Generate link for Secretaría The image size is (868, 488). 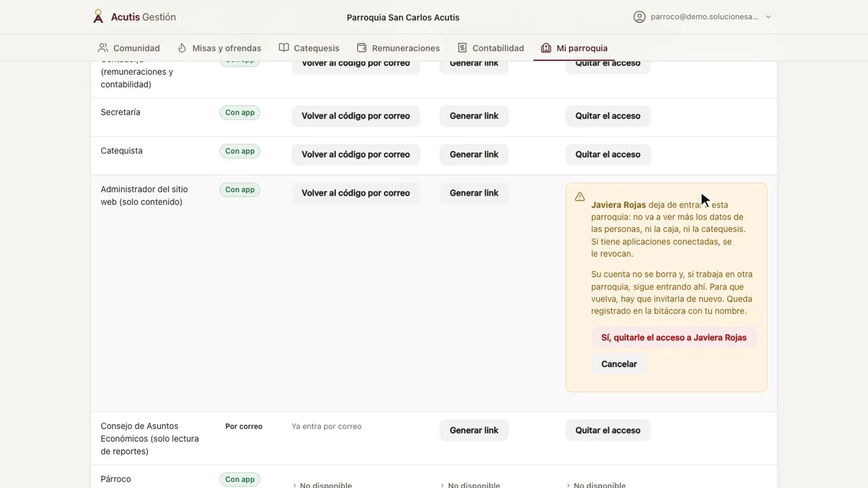pyautogui.click(x=474, y=116)
